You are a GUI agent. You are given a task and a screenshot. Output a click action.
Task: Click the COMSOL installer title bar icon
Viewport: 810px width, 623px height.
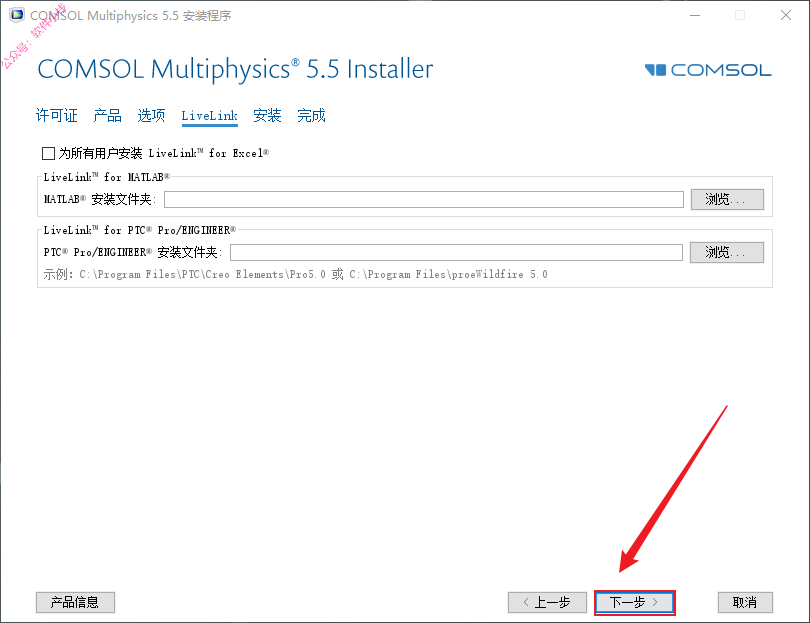[17, 15]
